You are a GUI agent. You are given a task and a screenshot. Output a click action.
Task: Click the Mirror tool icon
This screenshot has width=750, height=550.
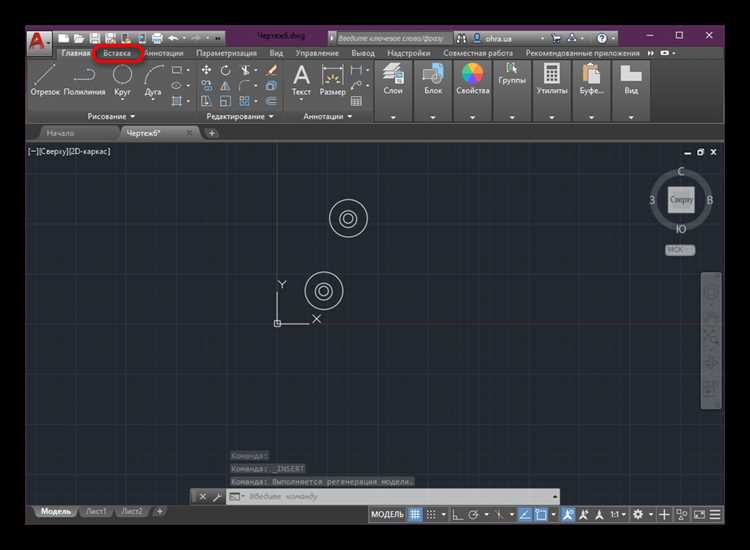coord(225,86)
